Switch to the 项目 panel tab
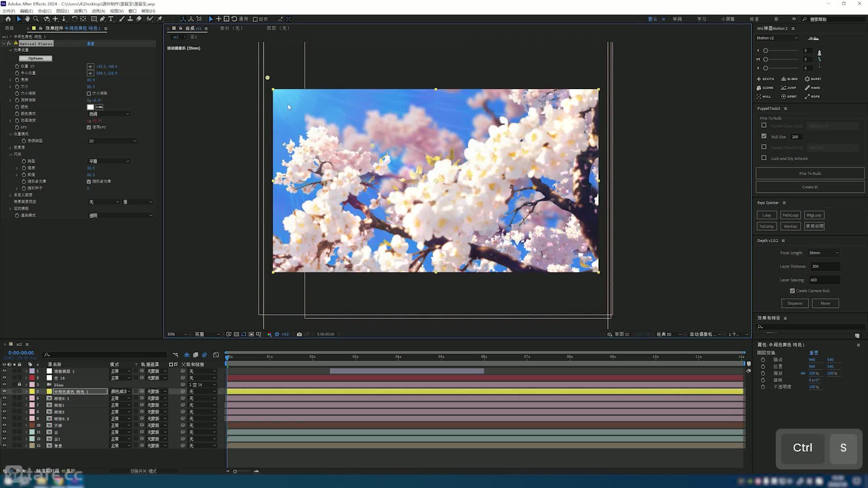Image resolution: width=868 pixels, height=488 pixels. pos(9,28)
